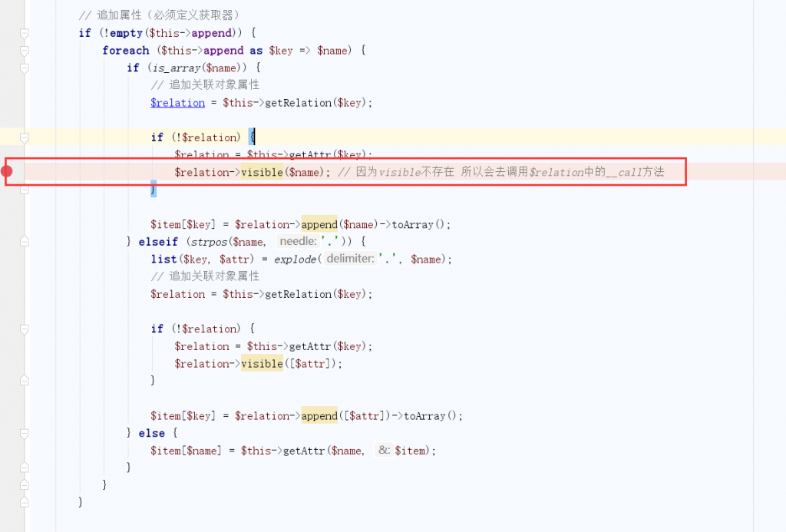The width and height of the screenshot is (786, 532).
Task: Click '$key' after 'as' in foreach line
Action: click(281, 51)
